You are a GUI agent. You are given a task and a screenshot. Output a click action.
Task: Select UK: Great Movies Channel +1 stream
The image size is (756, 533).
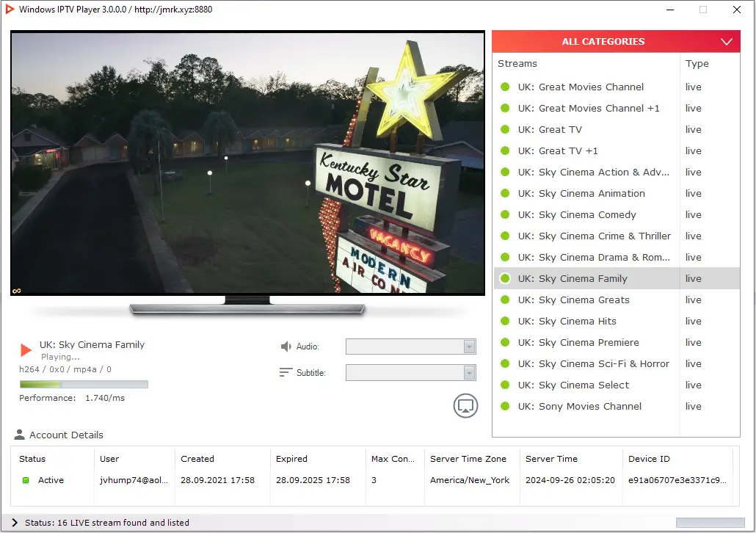[x=617, y=108]
